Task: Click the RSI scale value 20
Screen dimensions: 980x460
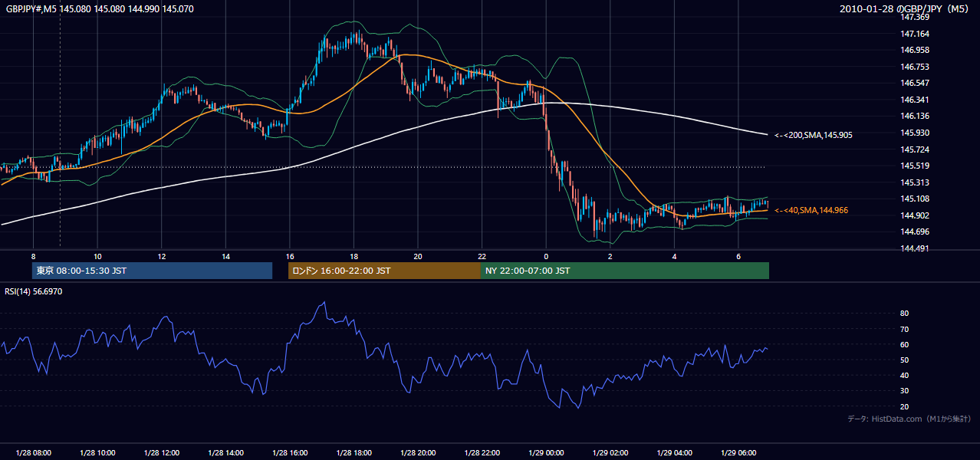Action: pyautogui.click(x=904, y=406)
